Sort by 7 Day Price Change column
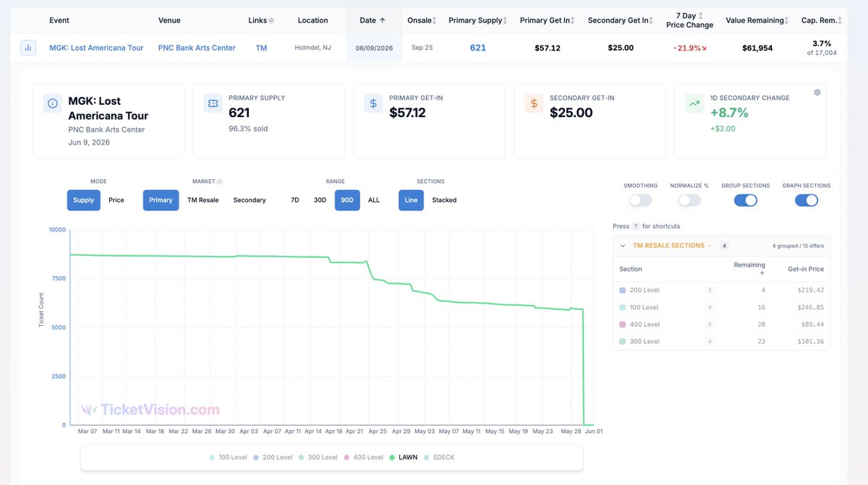868x485 pixels. click(x=700, y=15)
